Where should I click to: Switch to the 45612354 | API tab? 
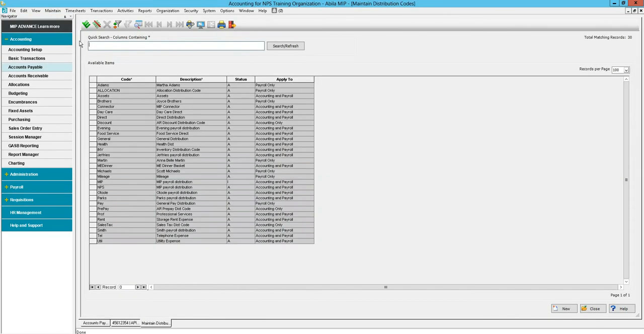pyautogui.click(x=125, y=323)
